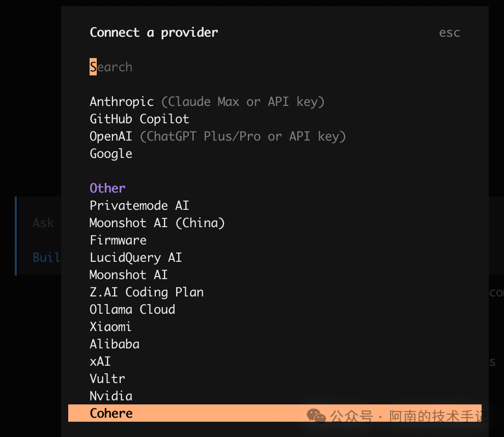Connect to Ollama Cloud

[132, 309]
